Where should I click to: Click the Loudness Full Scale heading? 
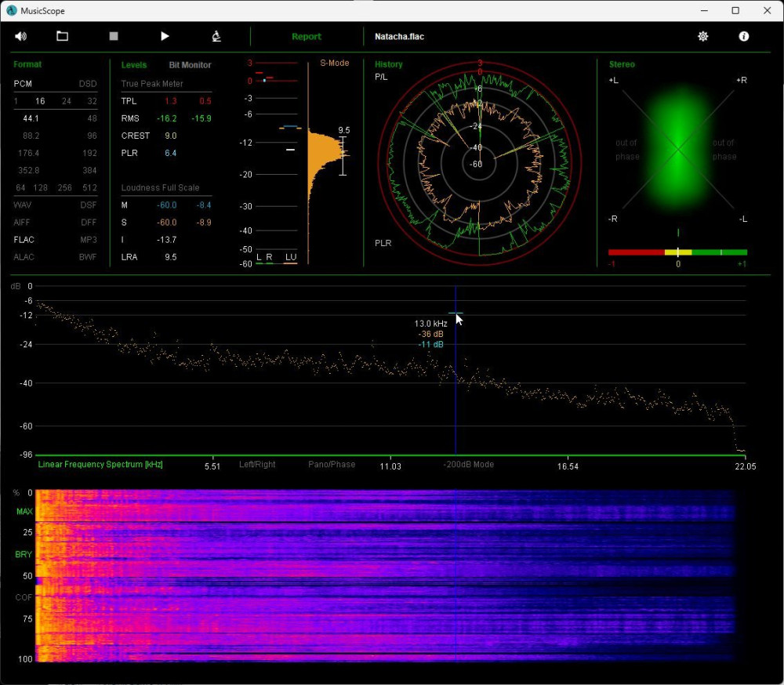click(160, 187)
